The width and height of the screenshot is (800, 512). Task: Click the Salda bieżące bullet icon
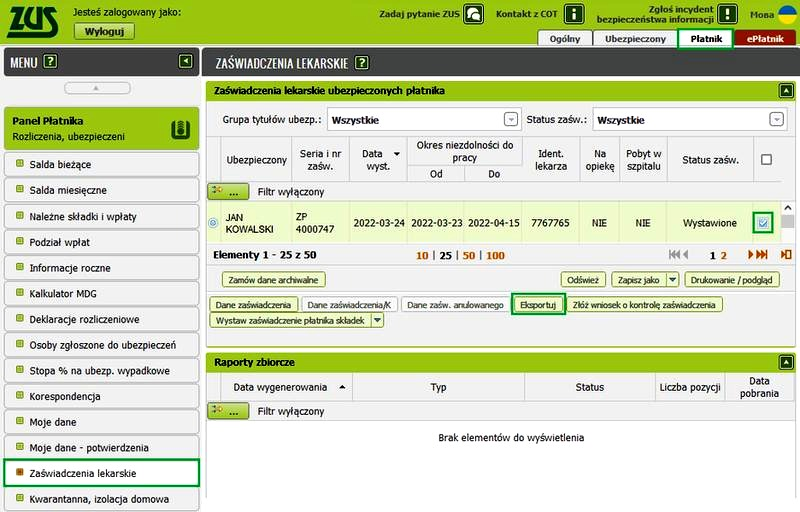tap(20, 164)
